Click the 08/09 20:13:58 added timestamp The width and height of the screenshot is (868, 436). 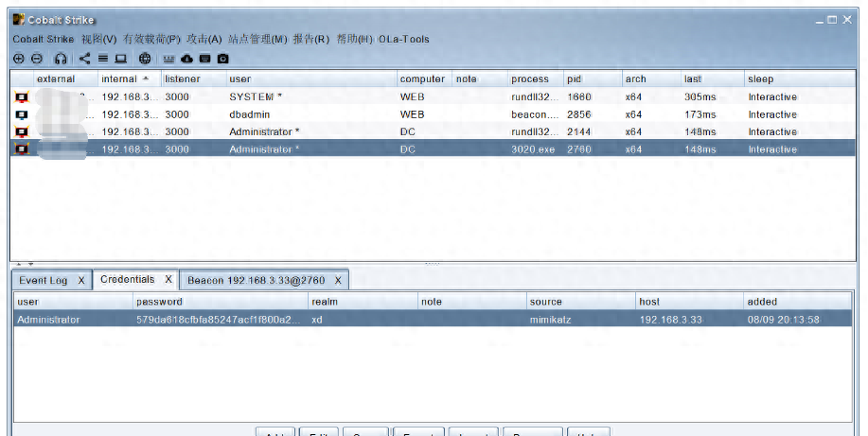pos(784,320)
